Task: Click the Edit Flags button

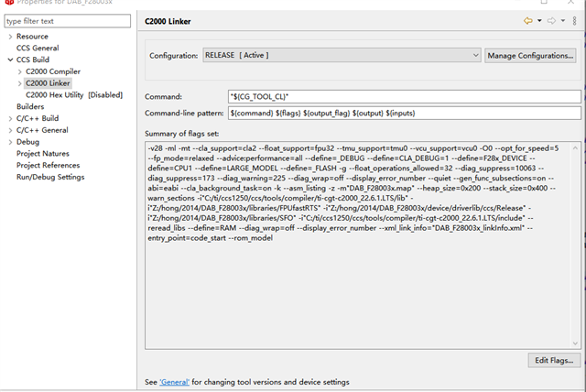Action: (x=554, y=360)
